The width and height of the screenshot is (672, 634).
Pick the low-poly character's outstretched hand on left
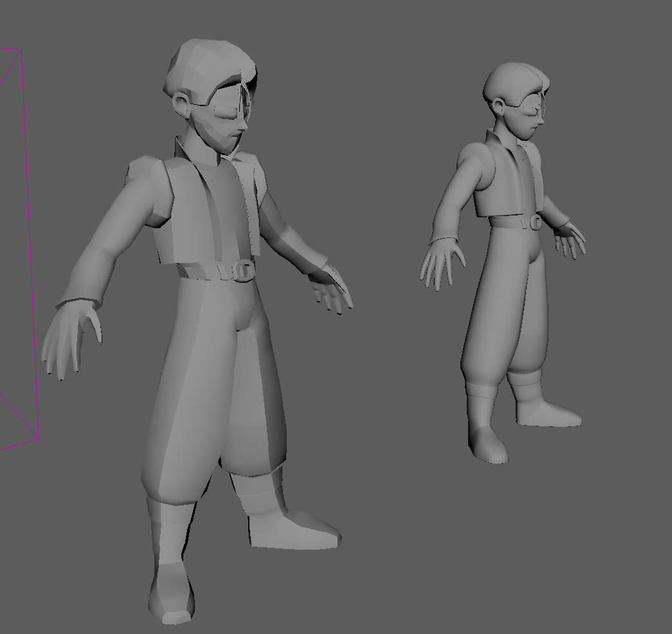(x=69, y=340)
